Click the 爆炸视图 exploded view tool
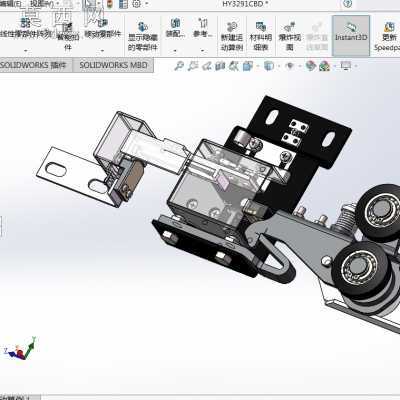The height and width of the screenshot is (400, 400). pos(289,37)
